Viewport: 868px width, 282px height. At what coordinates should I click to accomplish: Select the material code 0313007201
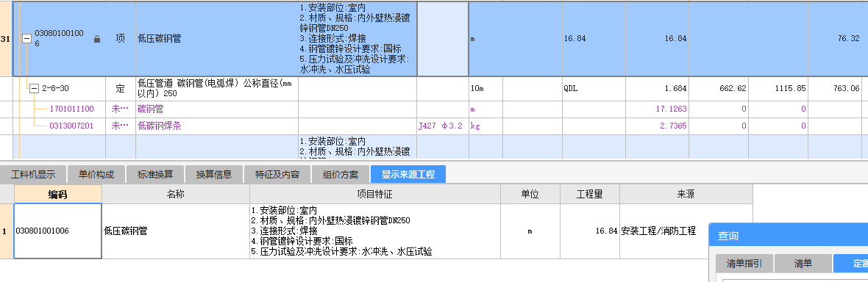tap(71, 126)
